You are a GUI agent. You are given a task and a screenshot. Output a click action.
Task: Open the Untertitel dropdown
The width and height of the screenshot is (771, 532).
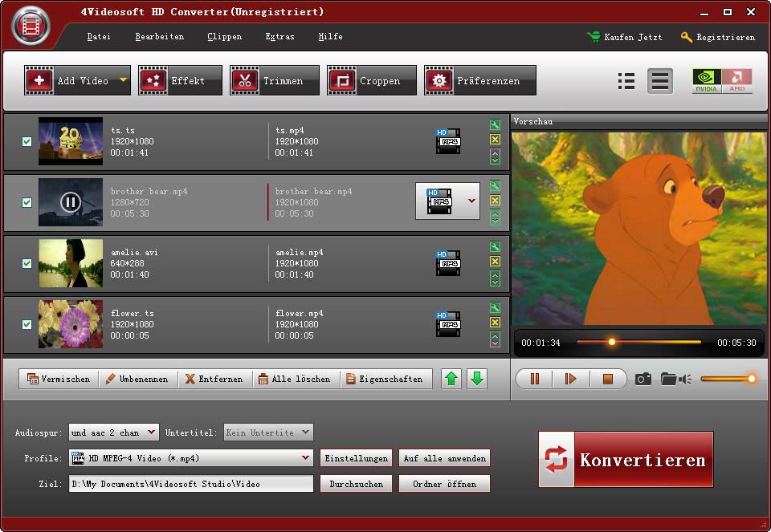[306, 433]
